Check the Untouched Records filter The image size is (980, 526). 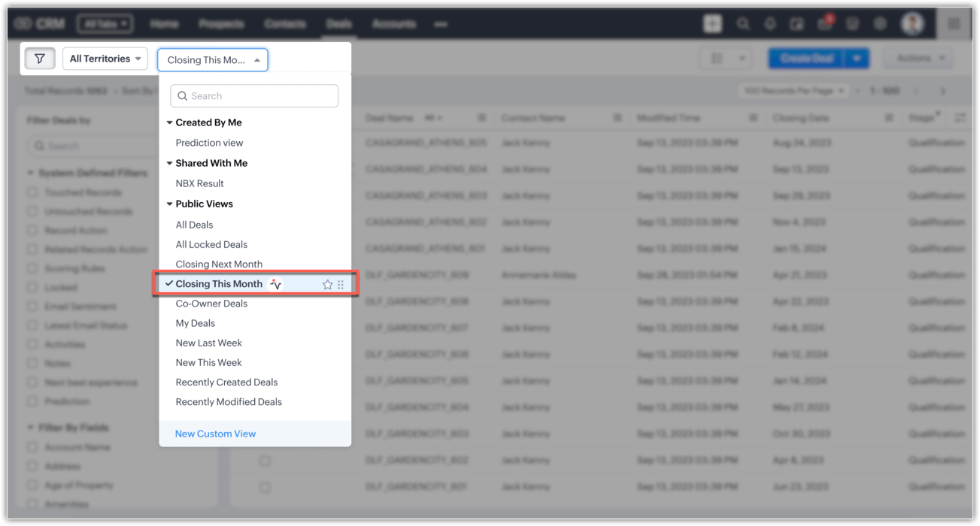(x=32, y=212)
